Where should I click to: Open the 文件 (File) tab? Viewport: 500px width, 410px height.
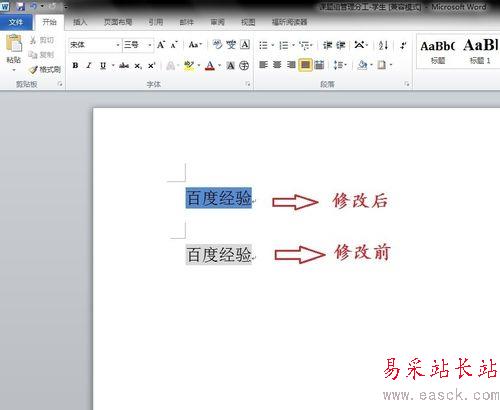pyautogui.click(x=16, y=22)
